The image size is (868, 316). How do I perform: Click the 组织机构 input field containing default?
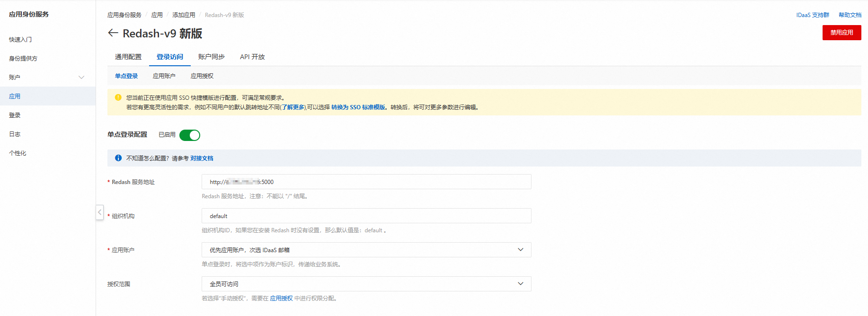point(366,216)
